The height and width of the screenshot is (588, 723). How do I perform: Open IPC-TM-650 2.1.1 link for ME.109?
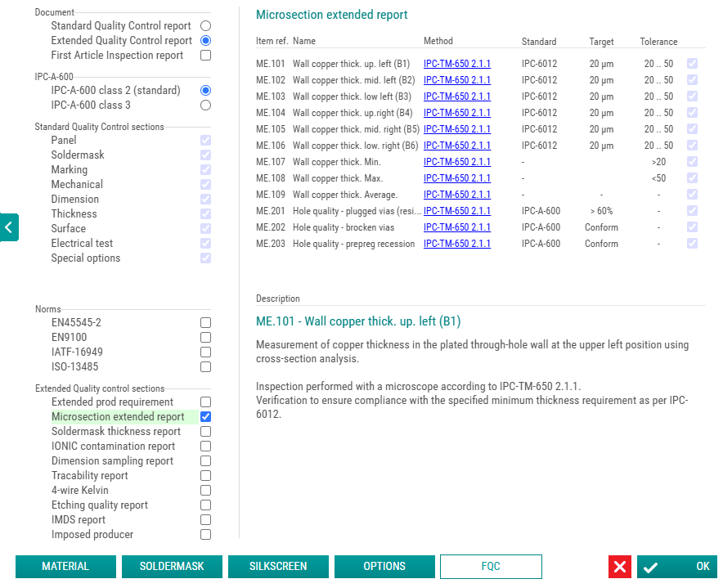[x=457, y=195]
